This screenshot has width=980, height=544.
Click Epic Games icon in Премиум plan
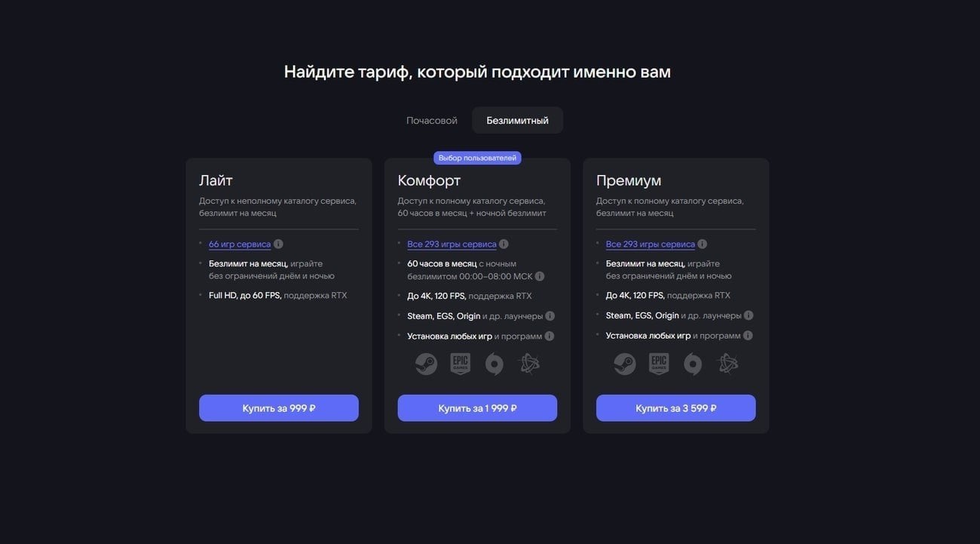point(659,364)
